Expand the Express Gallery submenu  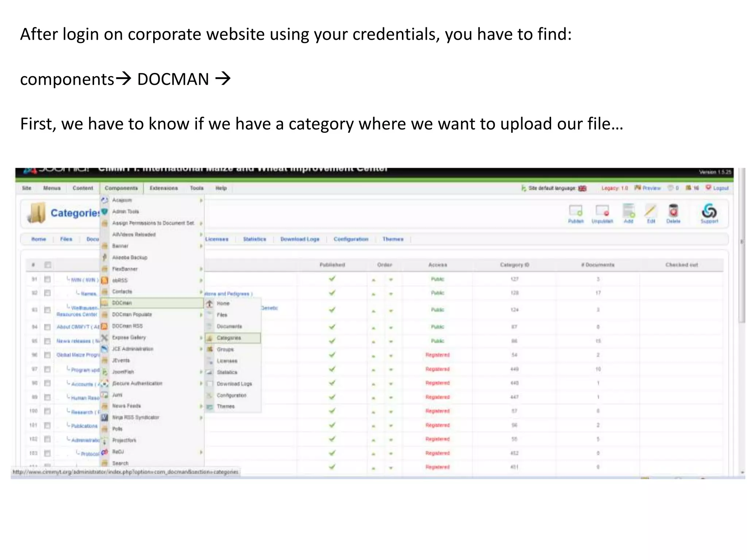[x=201, y=338]
